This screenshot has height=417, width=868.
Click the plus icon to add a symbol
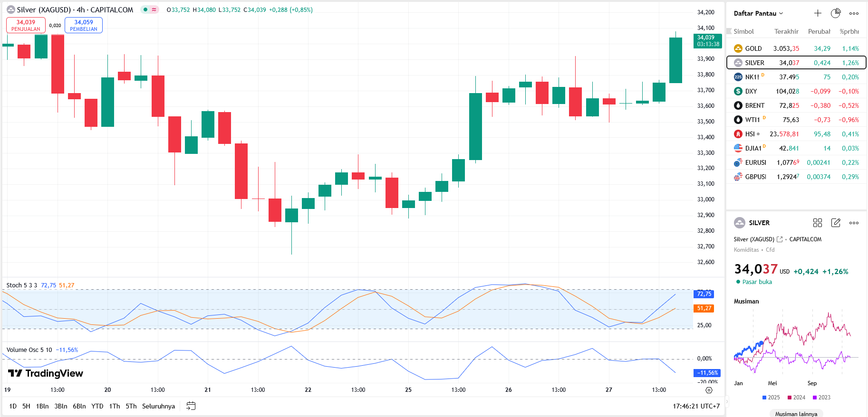[x=818, y=13]
